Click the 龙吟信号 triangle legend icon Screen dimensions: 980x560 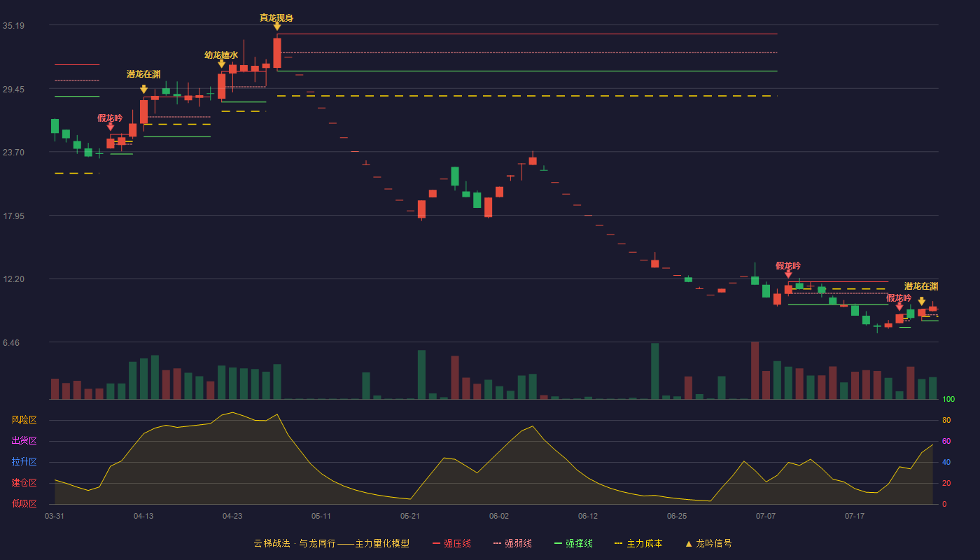[689, 544]
